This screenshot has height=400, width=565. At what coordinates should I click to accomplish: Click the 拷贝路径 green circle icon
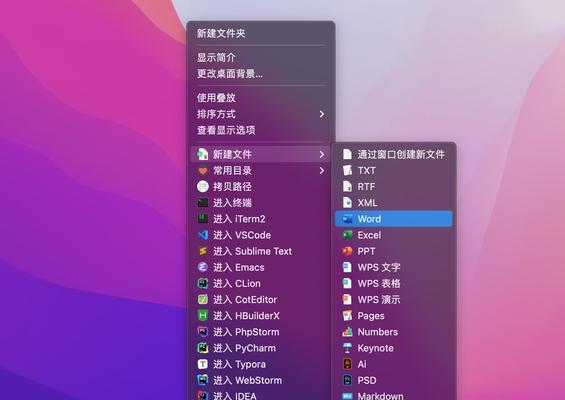tap(203, 187)
